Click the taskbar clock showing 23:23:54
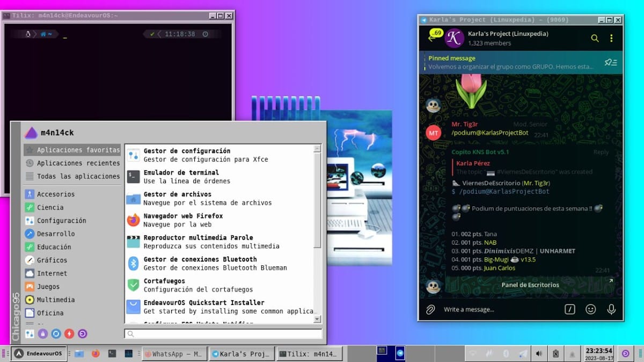 click(599, 353)
